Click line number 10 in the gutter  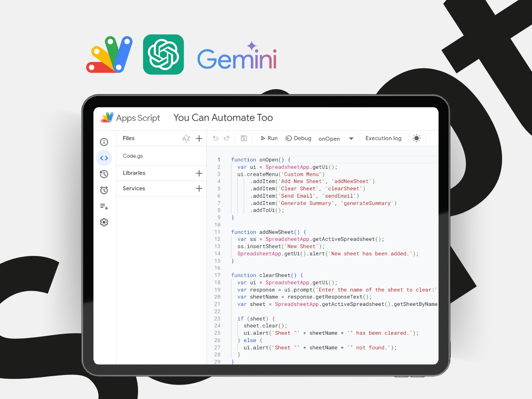tap(217, 225)
